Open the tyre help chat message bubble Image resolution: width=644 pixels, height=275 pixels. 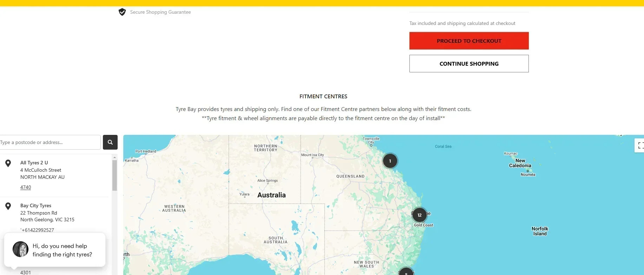62,250
